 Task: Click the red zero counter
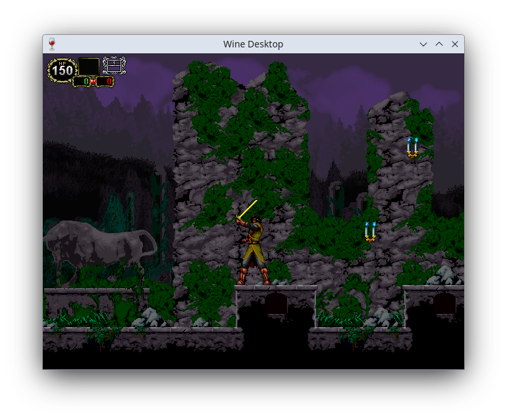point(105,82)
